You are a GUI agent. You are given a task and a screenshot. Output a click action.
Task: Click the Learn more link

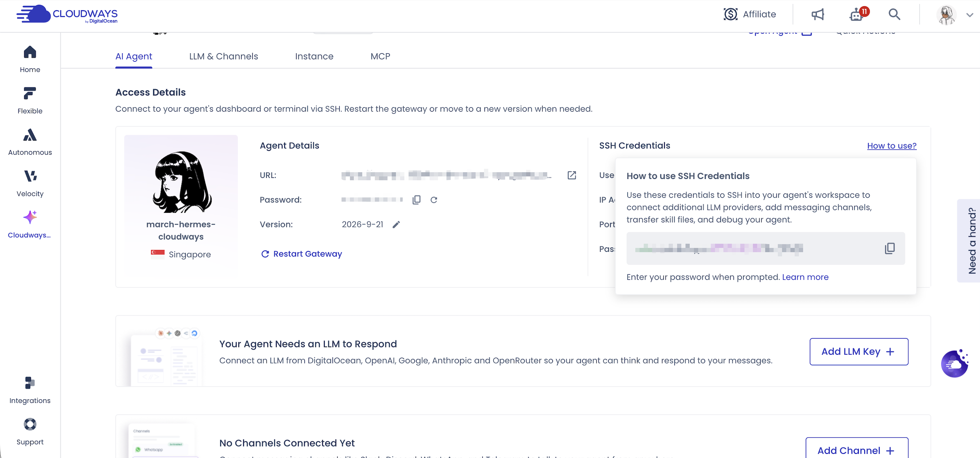805,277
